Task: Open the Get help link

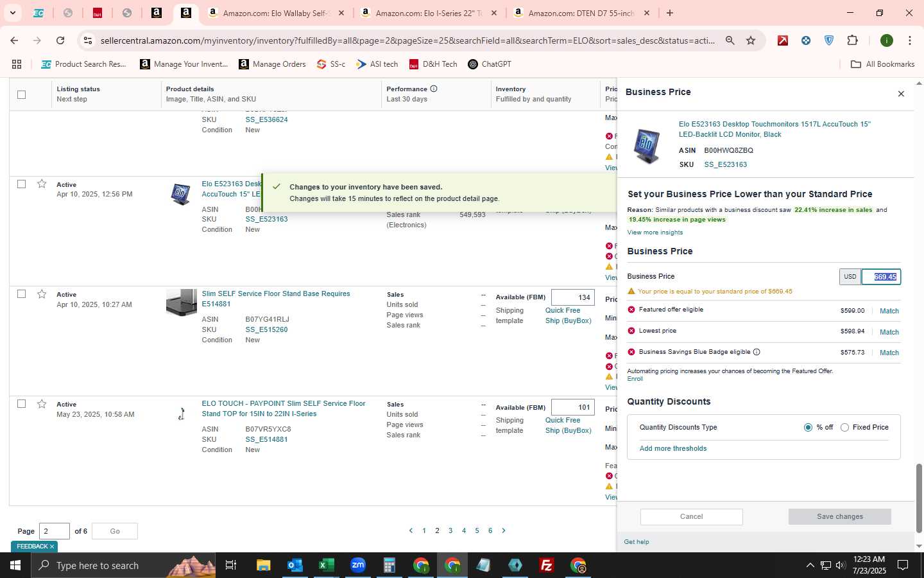Action: pos(636,542)
